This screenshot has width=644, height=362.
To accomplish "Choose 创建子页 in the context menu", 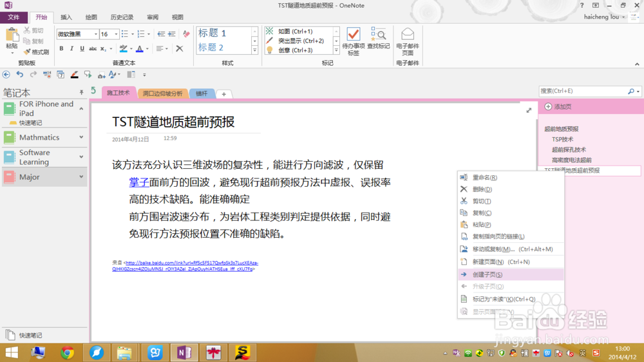I will pos(511,274).
